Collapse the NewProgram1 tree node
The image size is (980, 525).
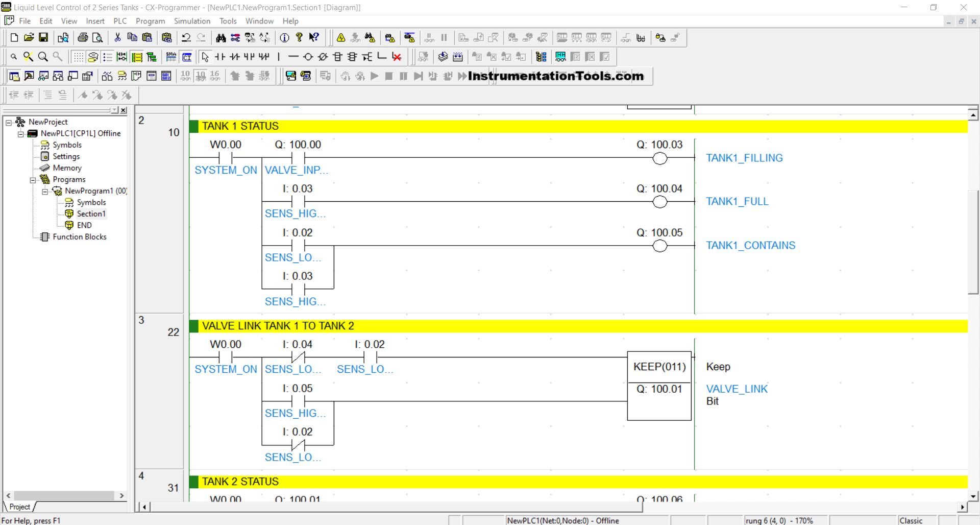(45, 191)
